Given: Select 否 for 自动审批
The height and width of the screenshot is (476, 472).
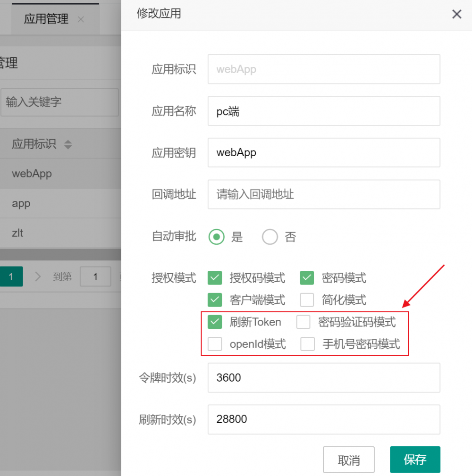Looking at the screenshot, I should point(270,237).
